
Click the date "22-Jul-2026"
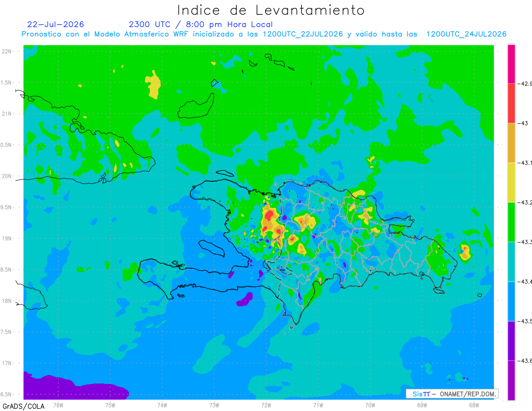[55, 24]
